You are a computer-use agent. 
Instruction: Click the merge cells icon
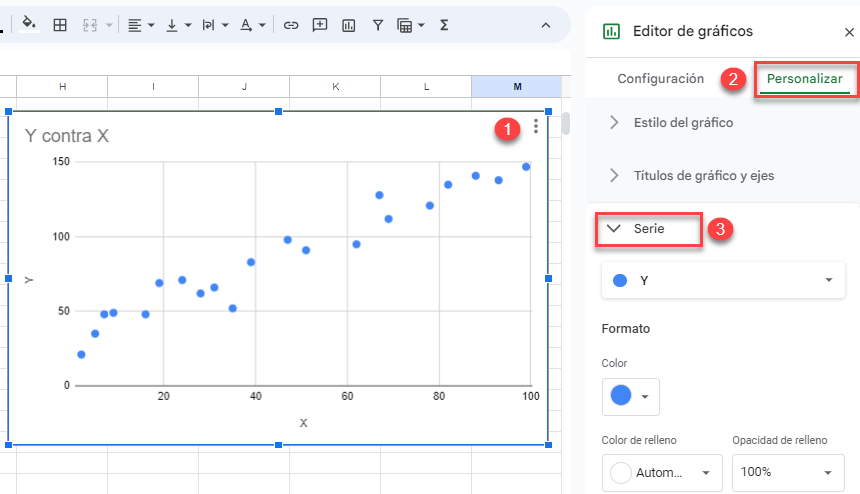click(90, 25)
